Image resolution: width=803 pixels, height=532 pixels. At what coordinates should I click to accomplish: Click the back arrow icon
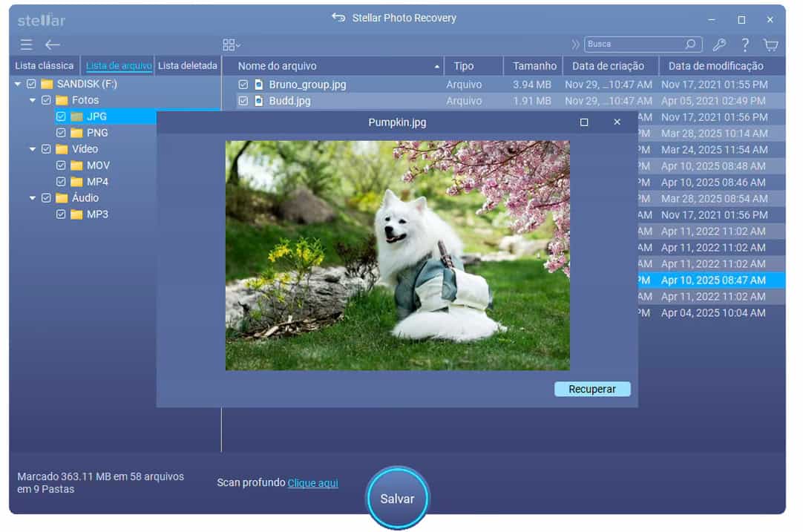52,45
